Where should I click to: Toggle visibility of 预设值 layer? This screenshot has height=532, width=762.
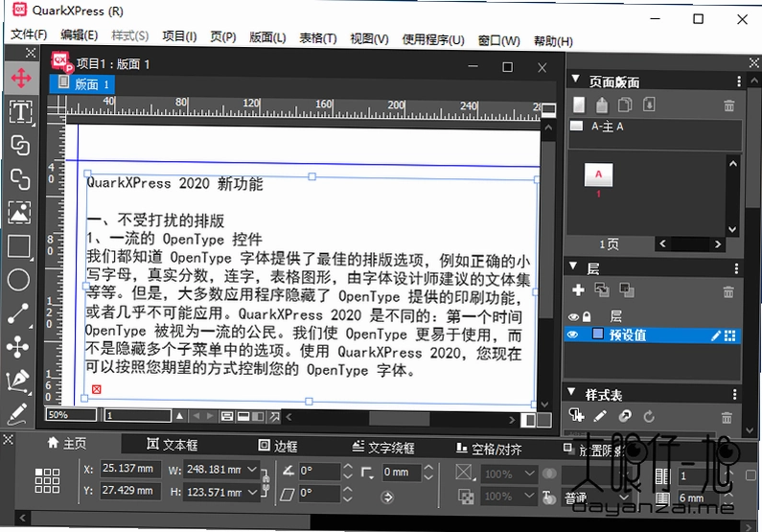click(x=573, y=335)
